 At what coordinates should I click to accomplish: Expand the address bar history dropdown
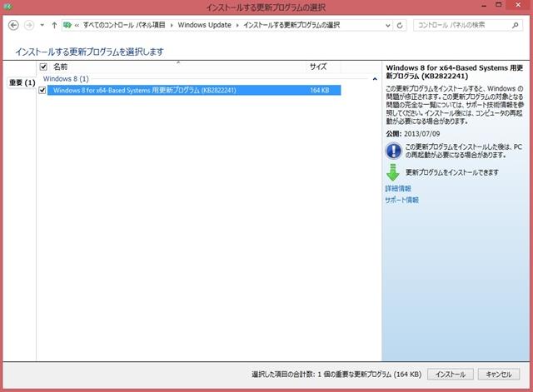[x=387, y=26]
